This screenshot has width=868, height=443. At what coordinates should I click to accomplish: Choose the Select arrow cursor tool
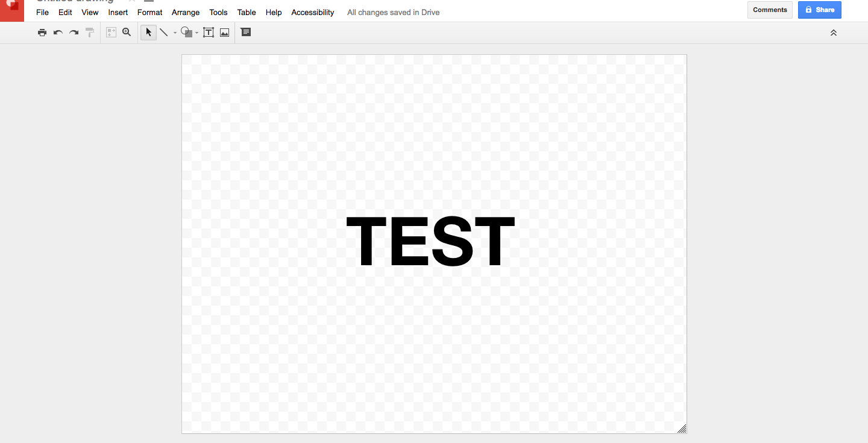(148, 33)
